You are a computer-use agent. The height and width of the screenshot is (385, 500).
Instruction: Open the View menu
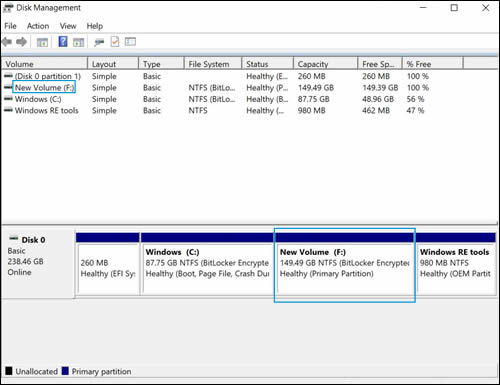click(x=68, y=26)
